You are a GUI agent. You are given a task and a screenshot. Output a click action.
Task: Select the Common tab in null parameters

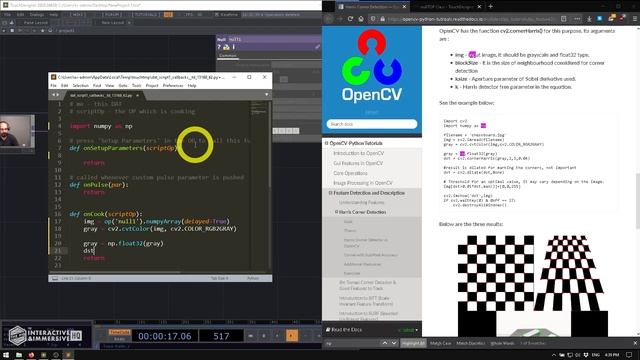228,56
